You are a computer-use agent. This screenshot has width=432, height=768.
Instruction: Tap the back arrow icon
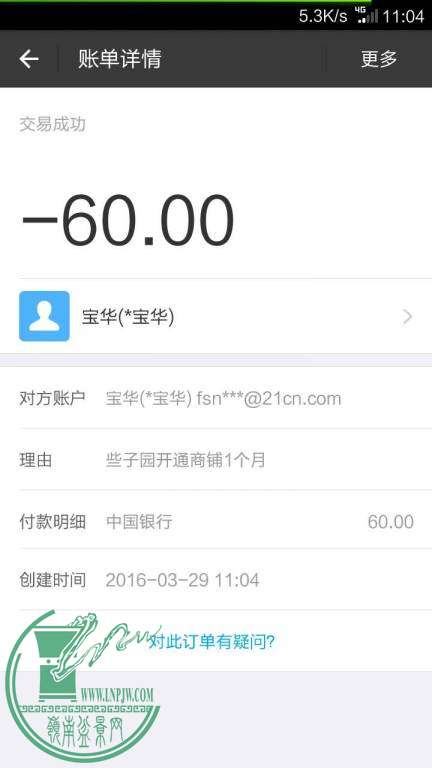29,59
